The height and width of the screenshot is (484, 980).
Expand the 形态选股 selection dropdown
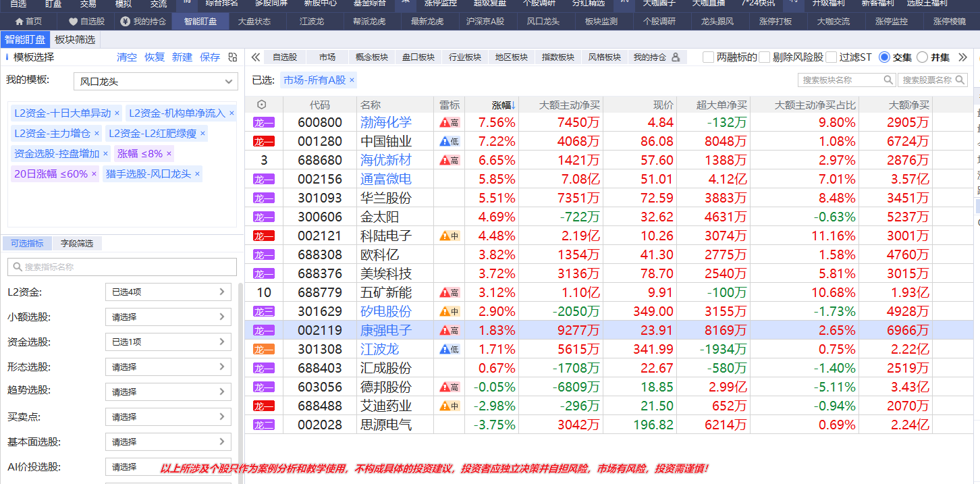point(168,367)
